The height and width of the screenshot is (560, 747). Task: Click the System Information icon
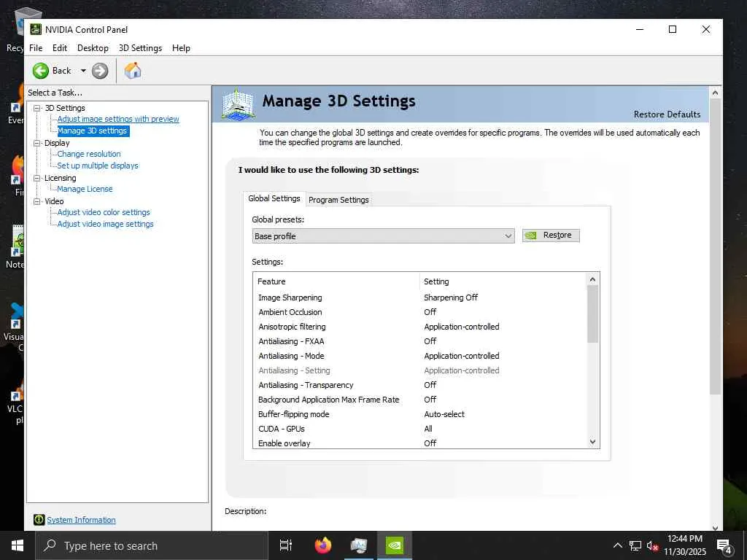(x=39, y=519)
